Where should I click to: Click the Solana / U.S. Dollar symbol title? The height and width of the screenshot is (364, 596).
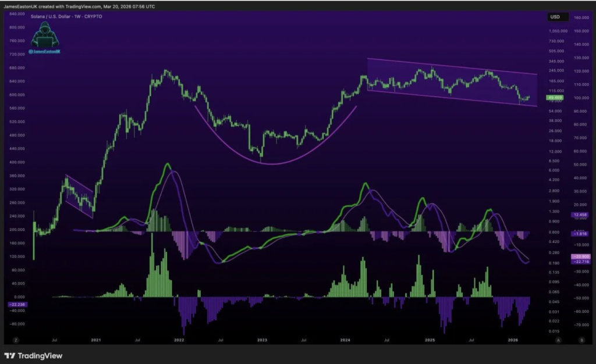coord(66,16)
